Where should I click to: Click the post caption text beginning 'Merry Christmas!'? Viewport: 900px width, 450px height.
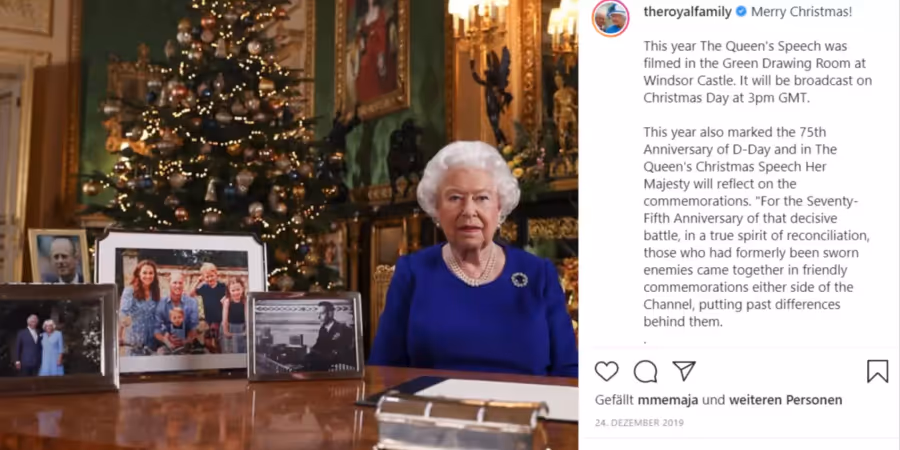[801, 11]
